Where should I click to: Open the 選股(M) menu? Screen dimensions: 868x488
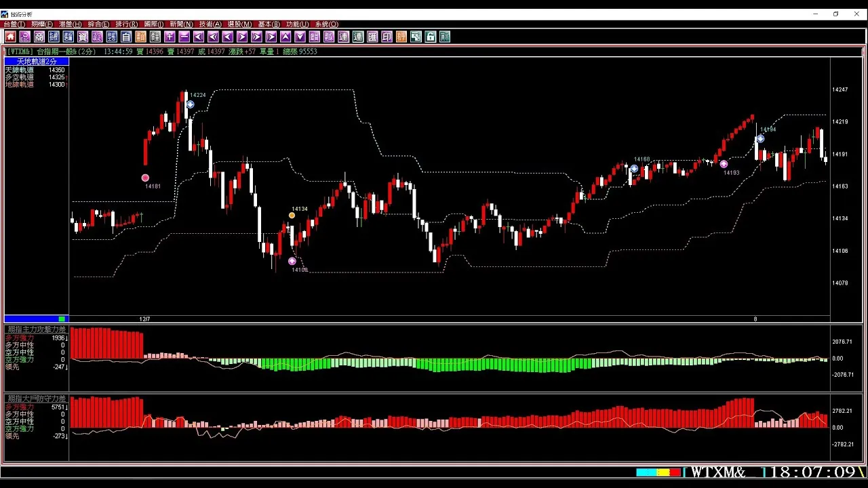click(239, 24)
